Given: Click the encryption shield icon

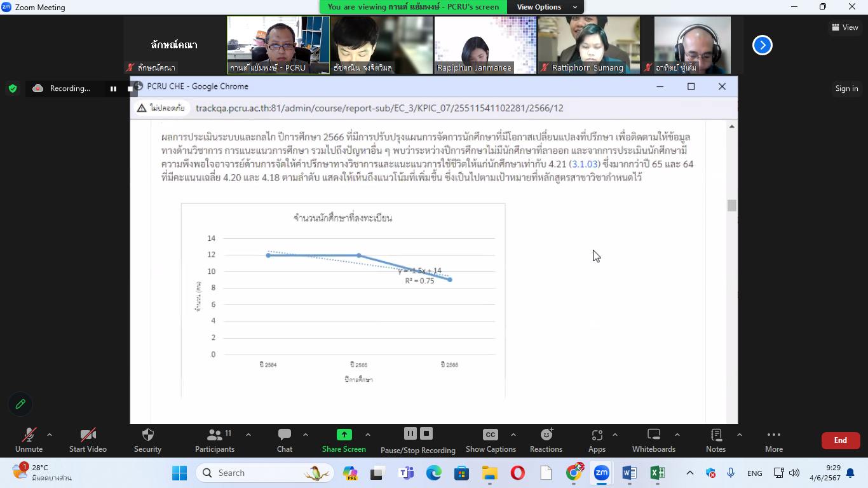Looking at the screenshot, I should point(13,88).
